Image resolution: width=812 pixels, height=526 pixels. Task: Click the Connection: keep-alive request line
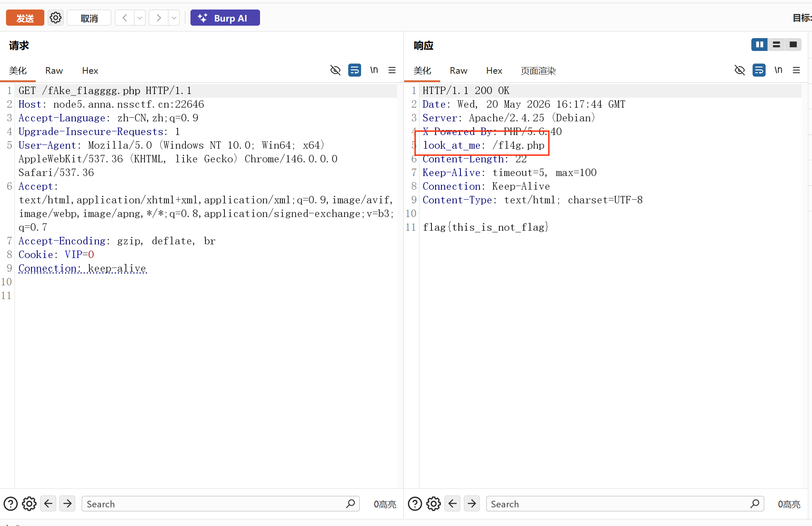82,268
